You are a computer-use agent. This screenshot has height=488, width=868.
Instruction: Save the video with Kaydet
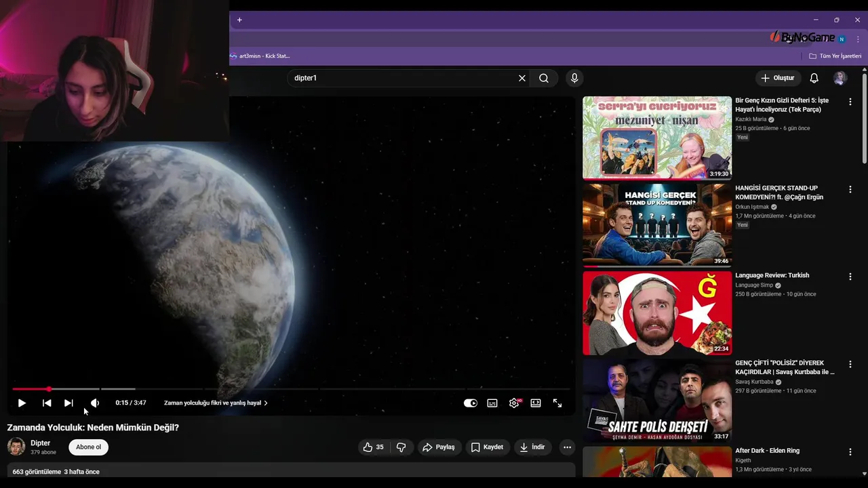coord(487,447)
